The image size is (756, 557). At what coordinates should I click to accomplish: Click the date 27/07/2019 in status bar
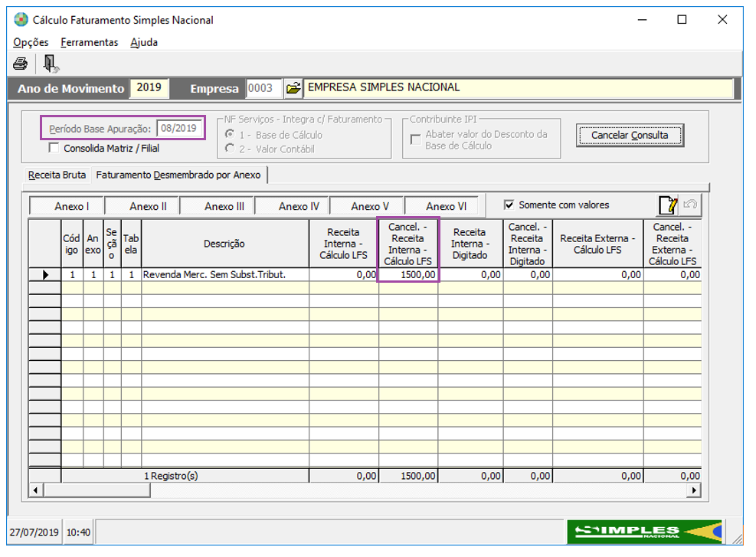pos(34,532)
